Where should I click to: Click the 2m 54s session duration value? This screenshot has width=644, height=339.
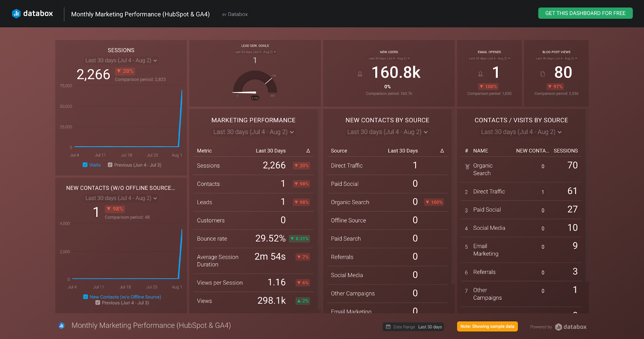click(270, 257)
